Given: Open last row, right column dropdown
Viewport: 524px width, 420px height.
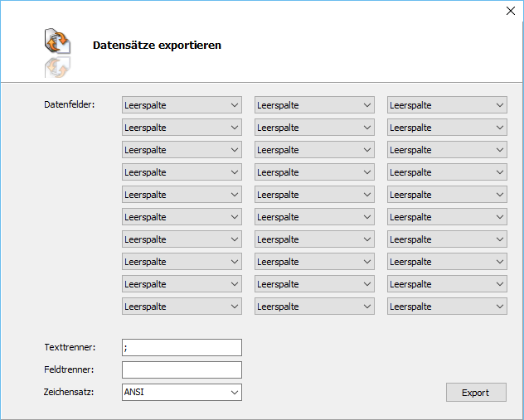Looking at the screenshot, I should [x=447, y=307].
